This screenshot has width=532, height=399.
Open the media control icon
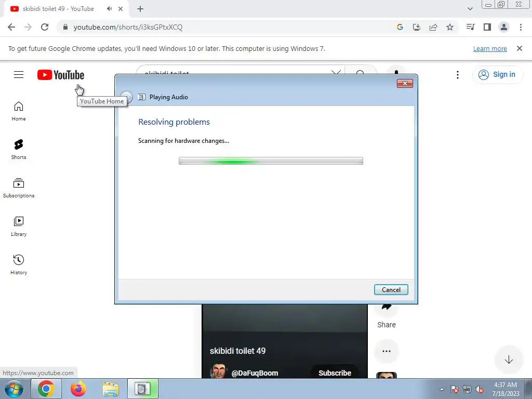(x=470, y=27)
